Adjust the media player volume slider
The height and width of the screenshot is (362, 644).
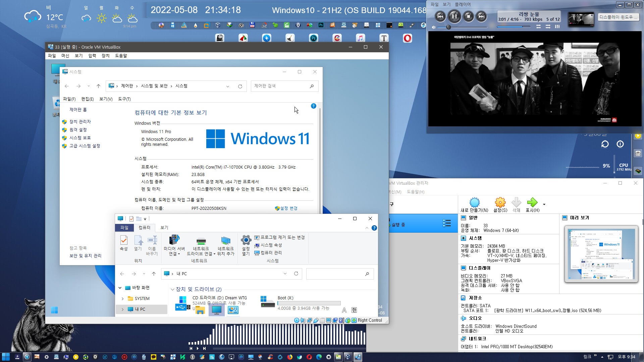coord(463,27)
